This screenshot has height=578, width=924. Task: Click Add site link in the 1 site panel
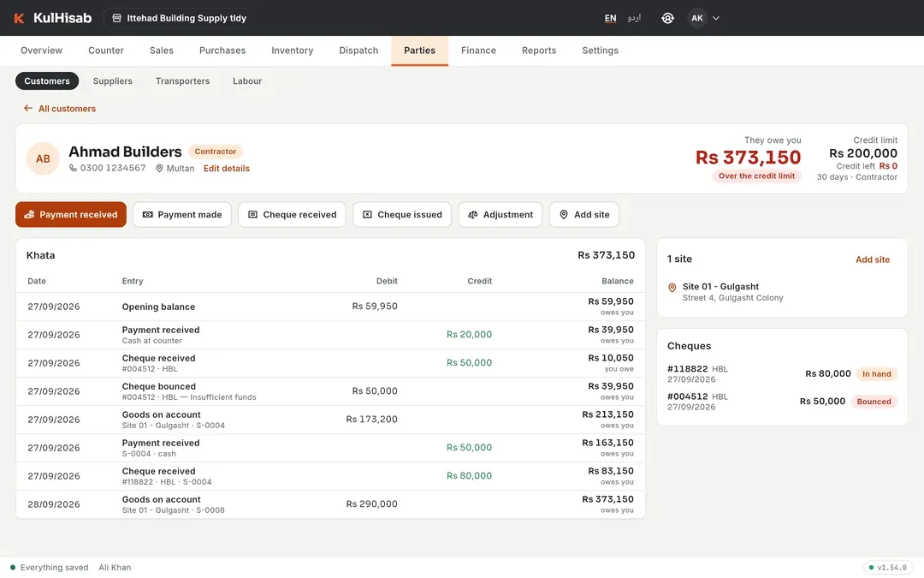873,259
